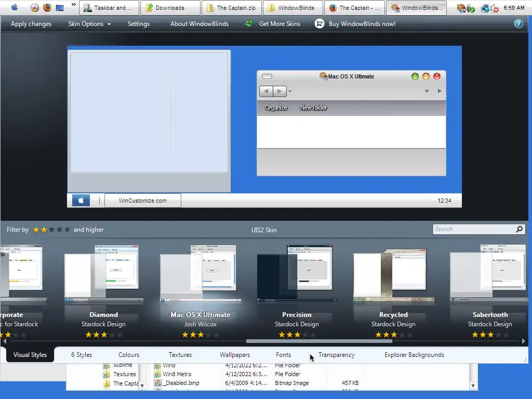Screen dimensions: 532x399
Task: Switch to The Captain Firefox taskbar window
Action: 354,8
